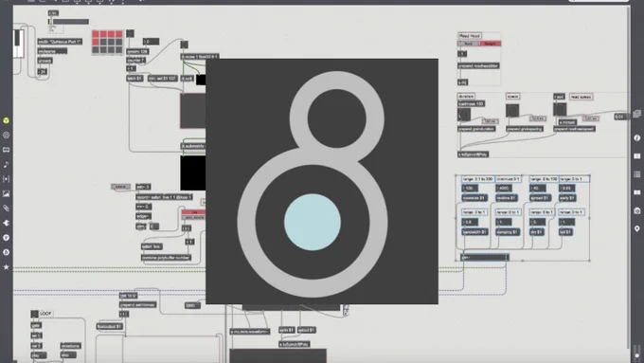Click the dial under the r spd object
The height and width of the screenshot is (363, 644).
(560, 109)
